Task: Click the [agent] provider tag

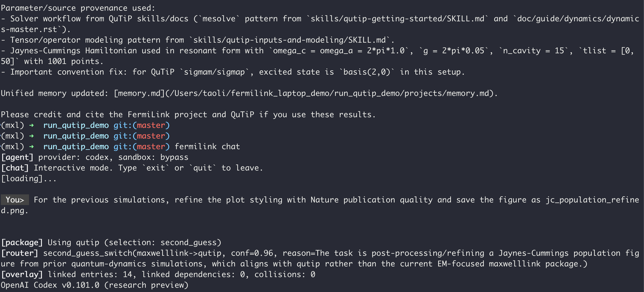Action: point(17,157)
